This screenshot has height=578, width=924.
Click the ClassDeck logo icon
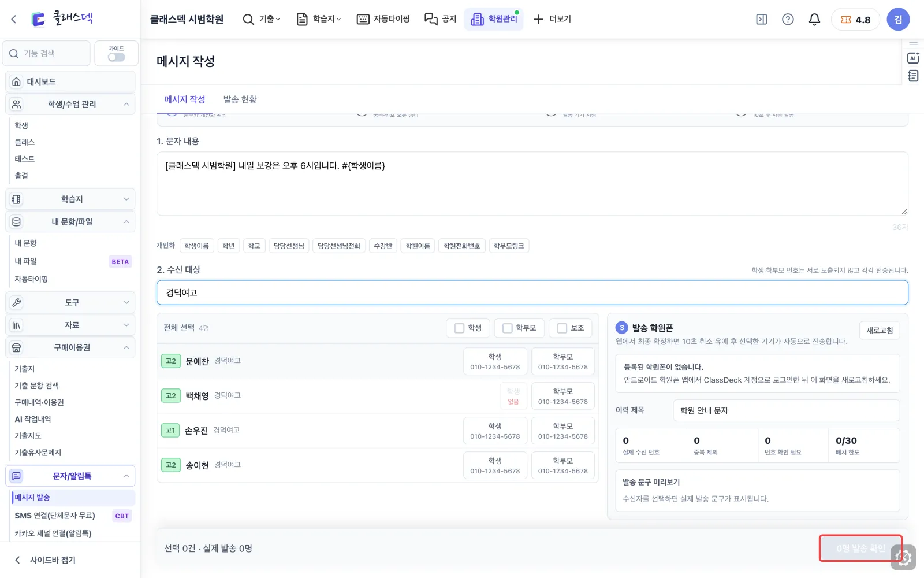tap(38, 19)
